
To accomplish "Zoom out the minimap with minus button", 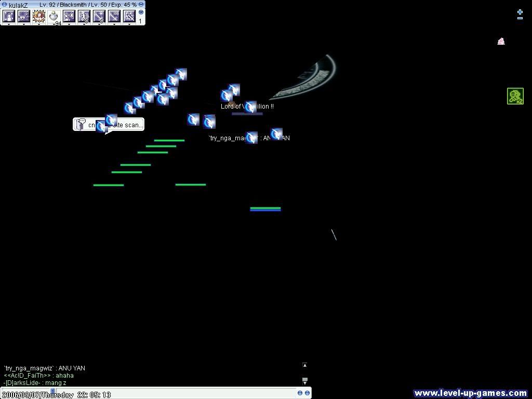I will pyautogui.click(x=520, y=19).
